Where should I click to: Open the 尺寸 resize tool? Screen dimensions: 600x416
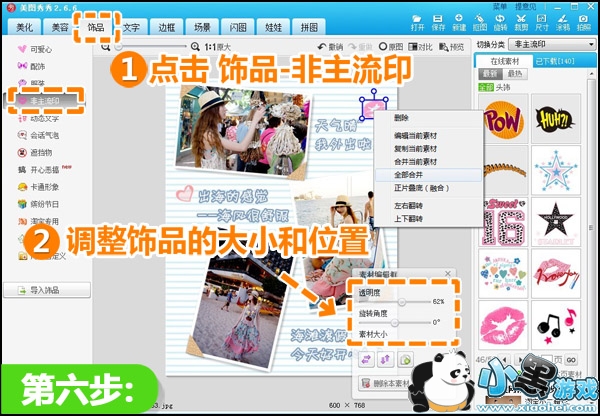[541, 22]
